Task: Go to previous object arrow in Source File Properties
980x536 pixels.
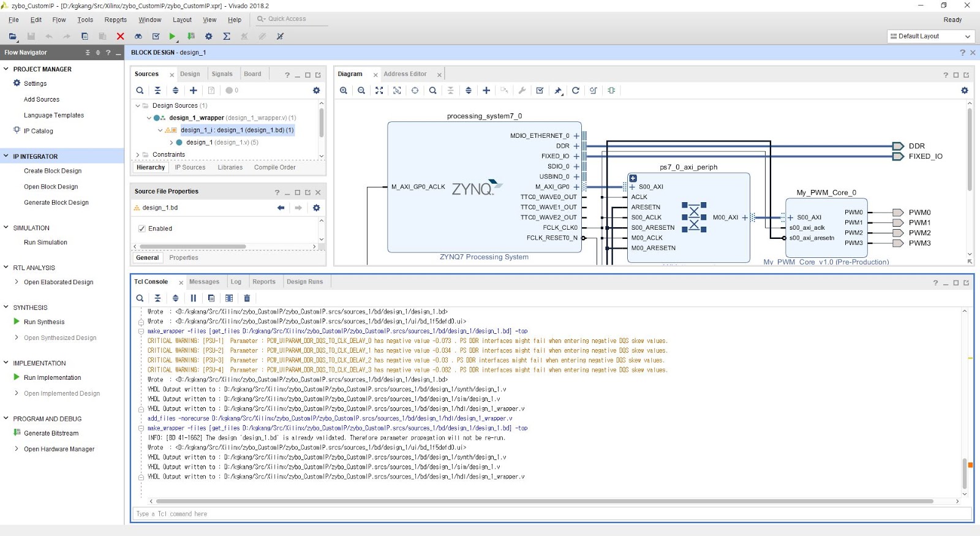Action: point(281,208)
